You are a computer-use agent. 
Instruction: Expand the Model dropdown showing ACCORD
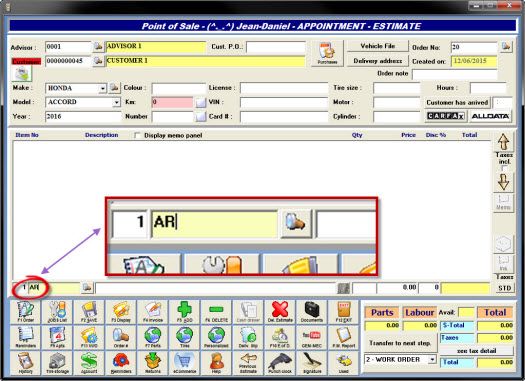point(116,102)
